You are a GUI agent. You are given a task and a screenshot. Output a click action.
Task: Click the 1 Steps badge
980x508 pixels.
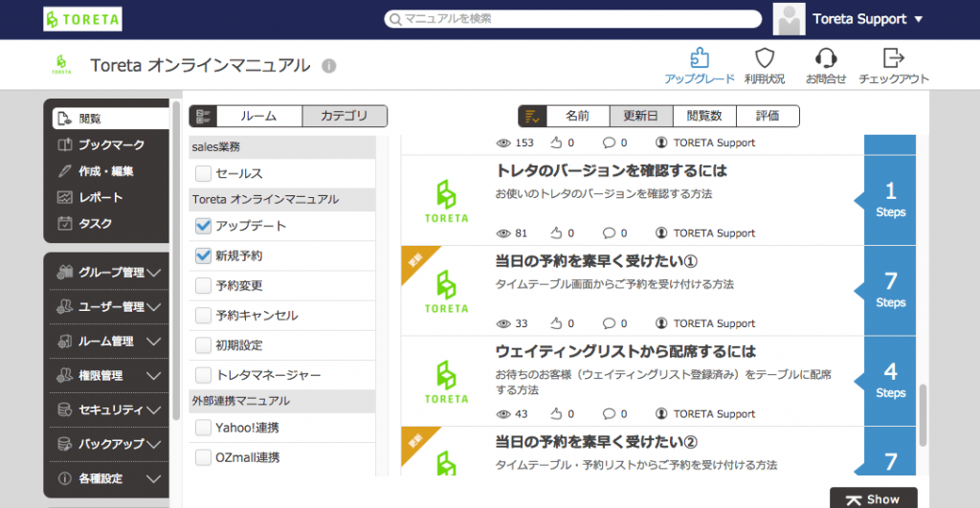tap(890, 200)
